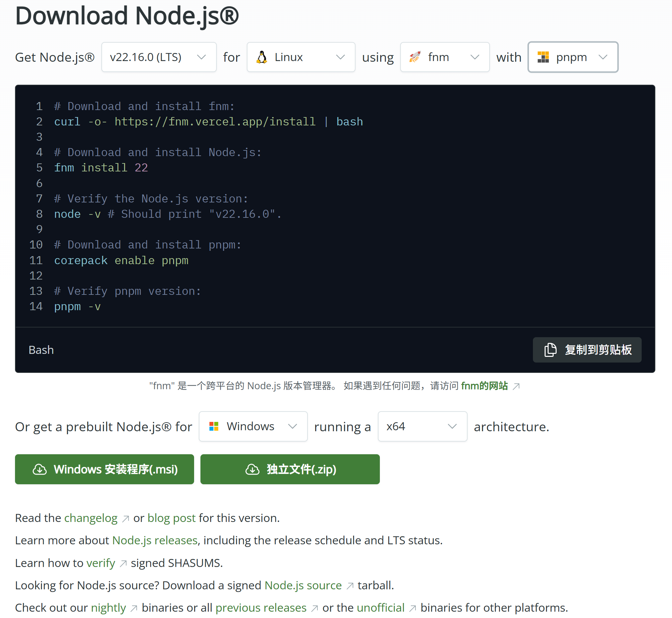Open the verify link

pyautogui.click(x=101, y=563)
